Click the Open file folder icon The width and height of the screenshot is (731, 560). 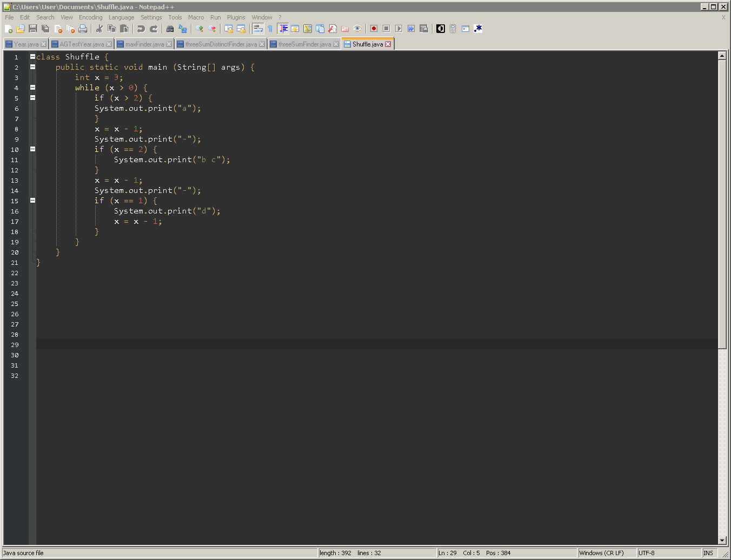pos(21,29)
